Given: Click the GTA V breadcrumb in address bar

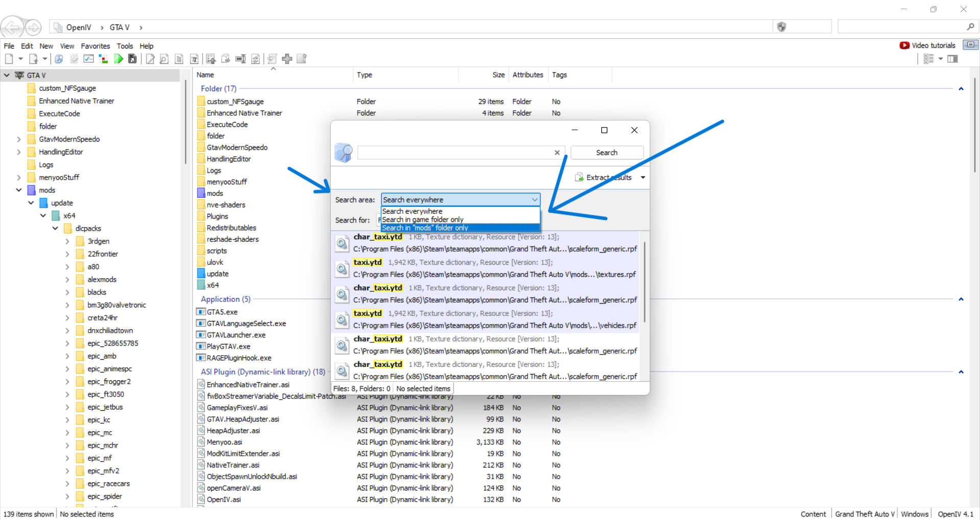Looking at the screenshot, I should 119,28.
